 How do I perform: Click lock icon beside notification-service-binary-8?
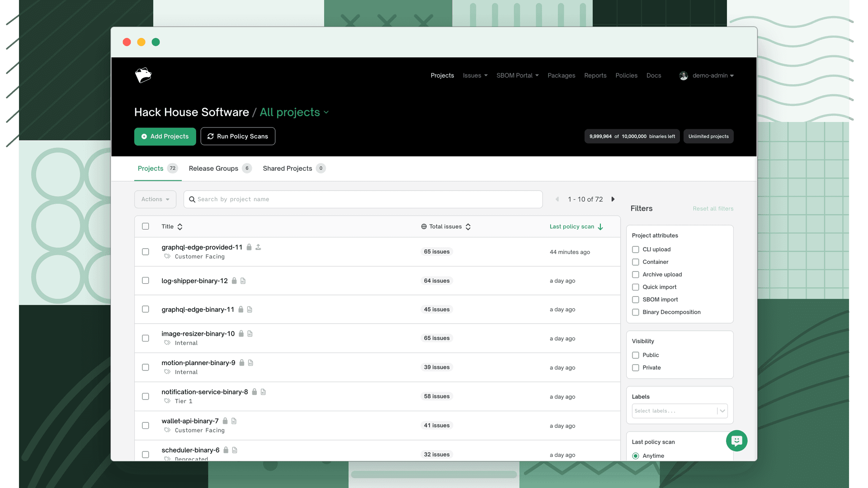pyautogui.click(x=255, y=392)
